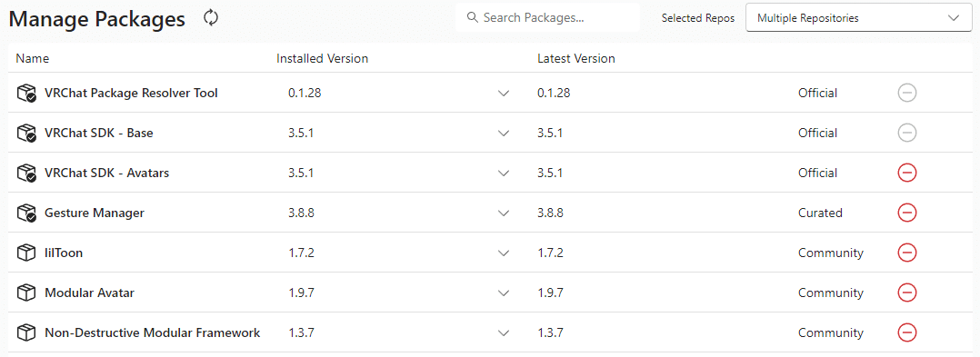The width and height of the screenshot is (980, 357).
Task: Remove the Gesture Manager package
Action: tap(907, 213)
